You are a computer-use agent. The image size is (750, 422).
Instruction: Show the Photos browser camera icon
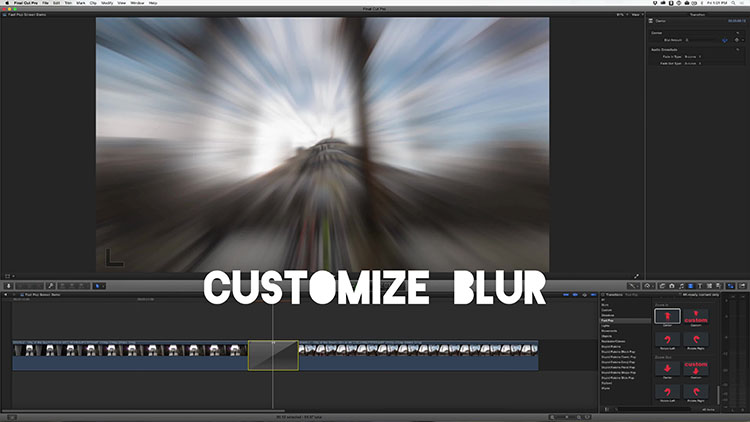pos(672,286)
